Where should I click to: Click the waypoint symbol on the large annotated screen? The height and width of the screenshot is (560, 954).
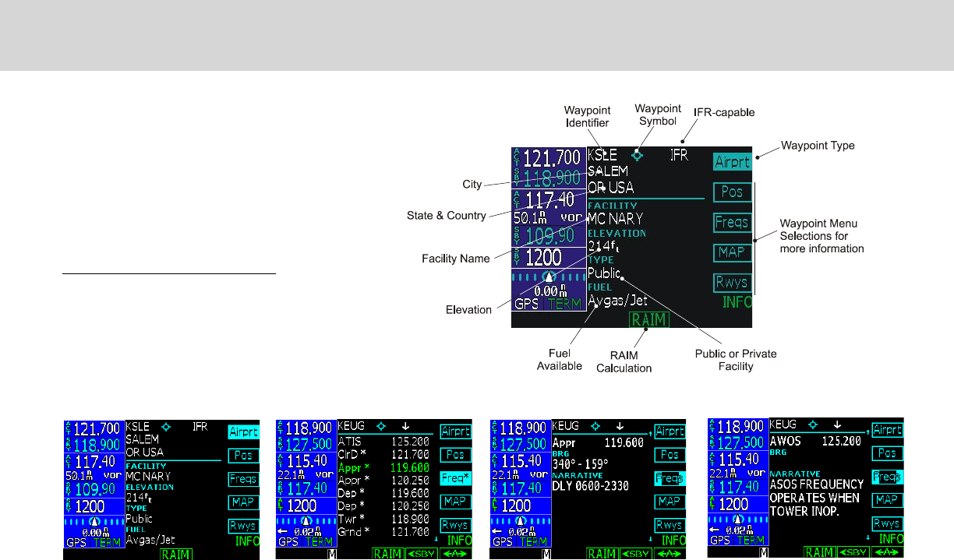[638, 155]
